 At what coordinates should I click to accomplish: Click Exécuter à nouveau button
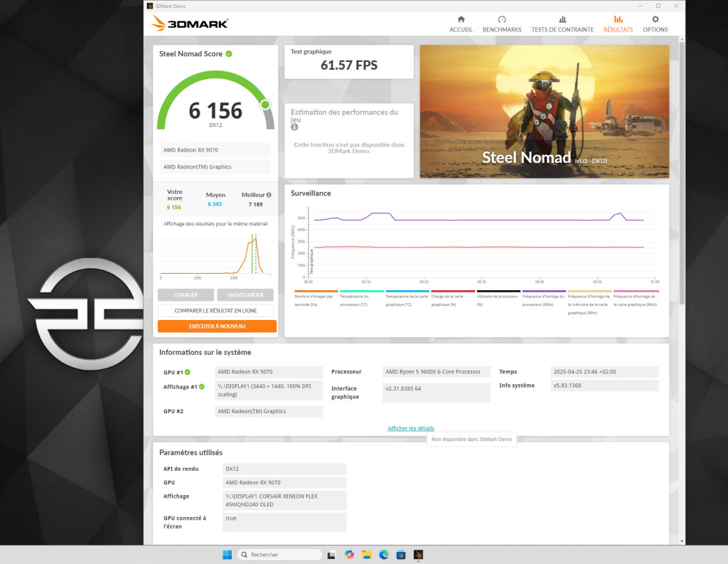click(x=217, y=326)
